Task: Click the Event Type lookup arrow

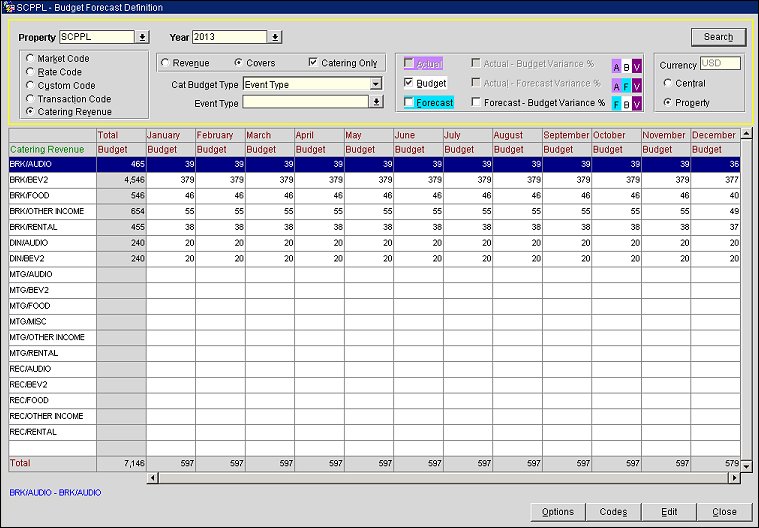Action: 377,101
